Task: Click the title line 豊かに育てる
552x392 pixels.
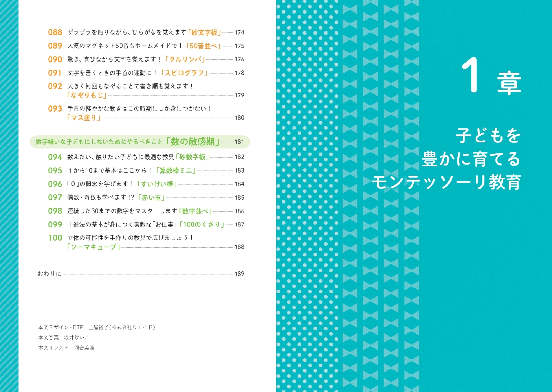Action: (x=471, y=159)
